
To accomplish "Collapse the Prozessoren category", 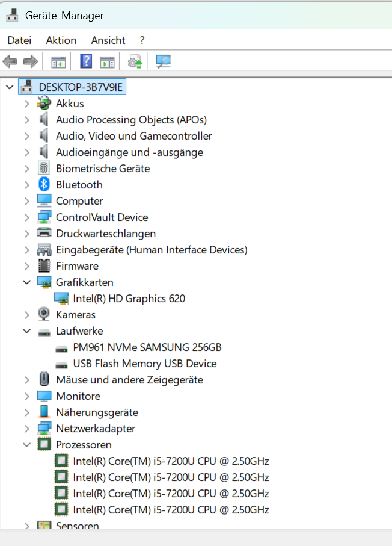I will (27, 445).
